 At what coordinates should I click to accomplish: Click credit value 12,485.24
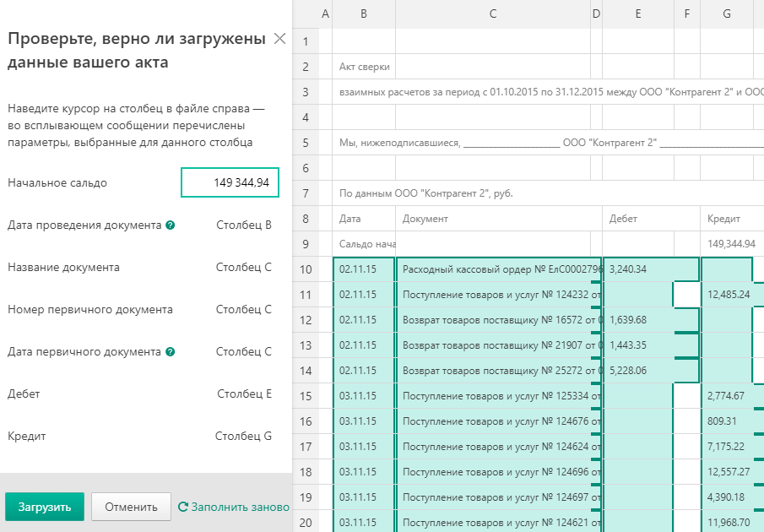click(x=732, y=295)
